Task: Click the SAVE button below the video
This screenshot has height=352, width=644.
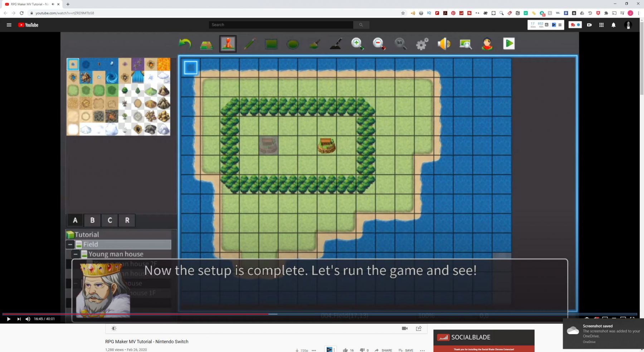Action: pos(406,350)
